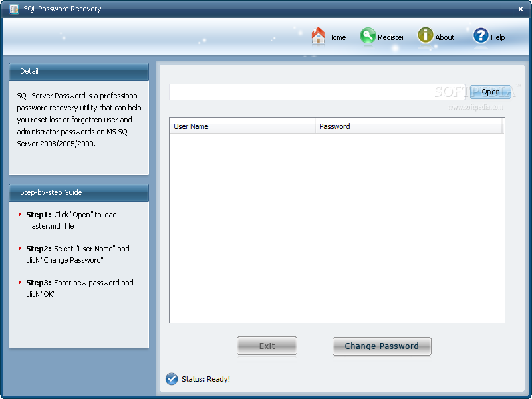532x399 pixels.
Task: Minimize the SQL Password Recovery window
Action: [x=507, y=9]
